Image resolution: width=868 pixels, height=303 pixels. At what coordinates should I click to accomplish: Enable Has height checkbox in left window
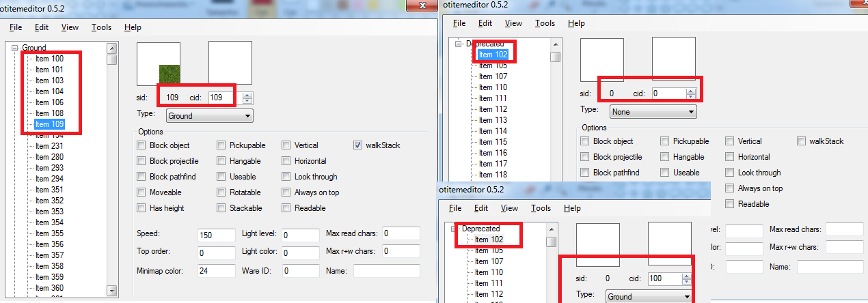[141, 208]
